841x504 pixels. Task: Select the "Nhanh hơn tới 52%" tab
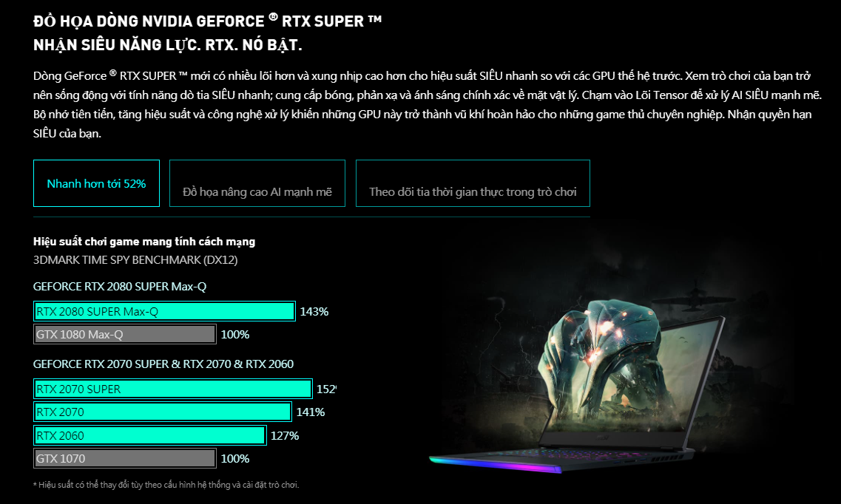click(x=96, y=183)
